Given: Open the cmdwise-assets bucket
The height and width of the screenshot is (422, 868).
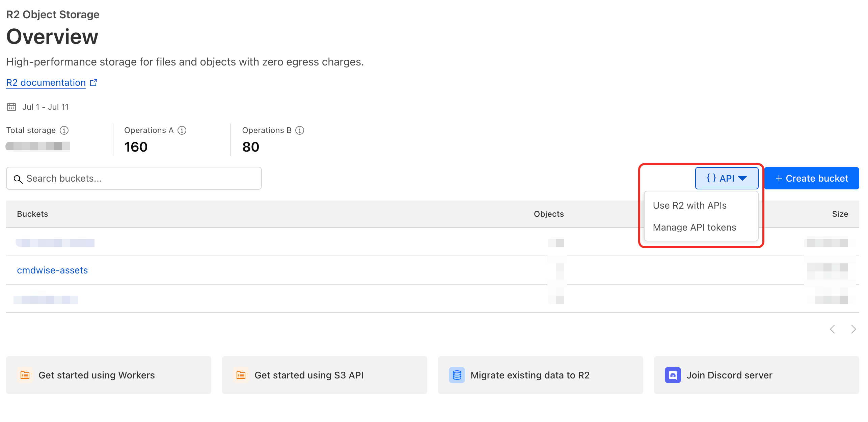Looking at the screenshot, I should (x=52, y=270).
